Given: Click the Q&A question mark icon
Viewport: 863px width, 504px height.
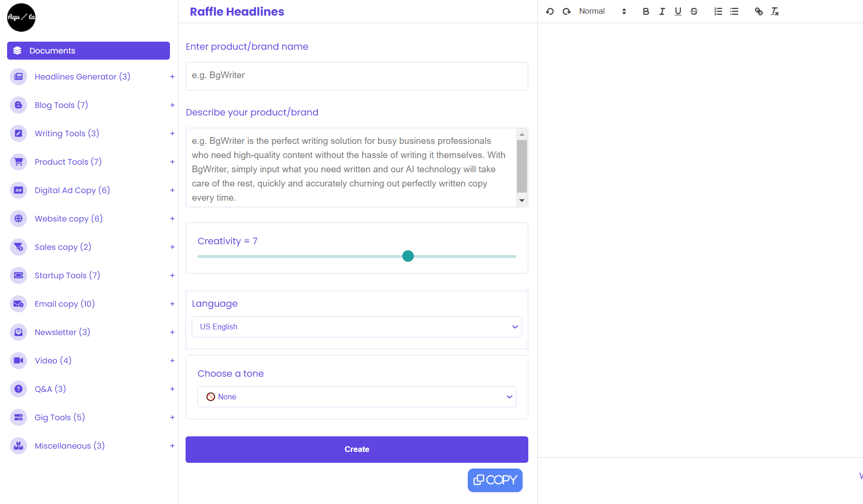Looking at the screenshot, I should pos(18,389).
